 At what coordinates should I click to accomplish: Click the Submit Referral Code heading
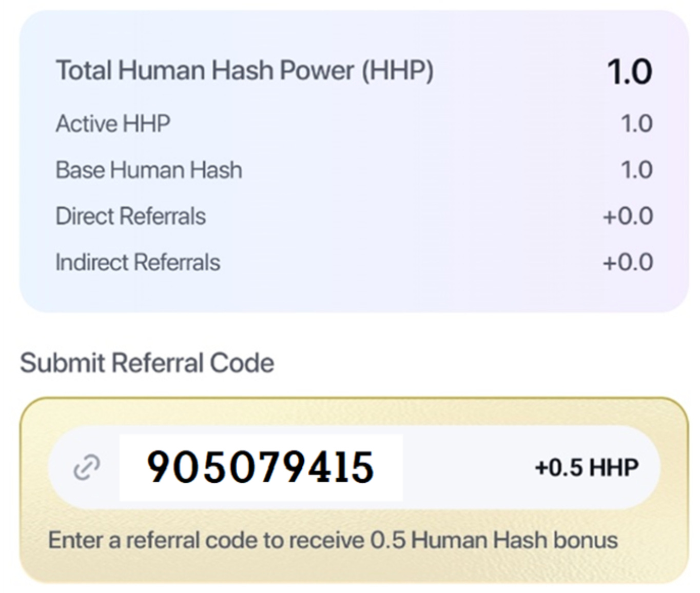(x=147, y=363)
